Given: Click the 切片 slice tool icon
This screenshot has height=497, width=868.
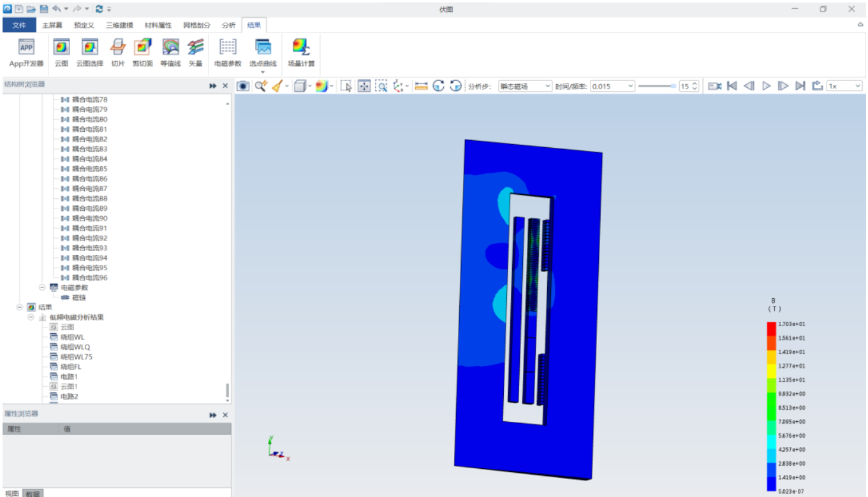Looking at the screenshot, I should click(x=118, y=52).
